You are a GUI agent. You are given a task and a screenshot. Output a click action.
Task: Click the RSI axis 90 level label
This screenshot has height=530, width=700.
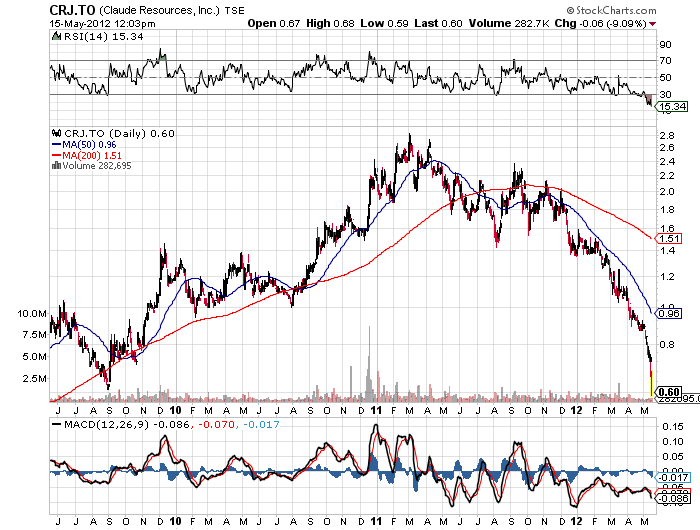click(665, 44)
